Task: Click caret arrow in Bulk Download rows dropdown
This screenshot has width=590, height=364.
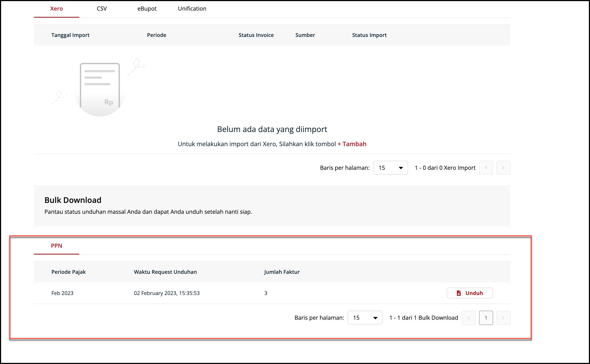Action: [375, 318]
